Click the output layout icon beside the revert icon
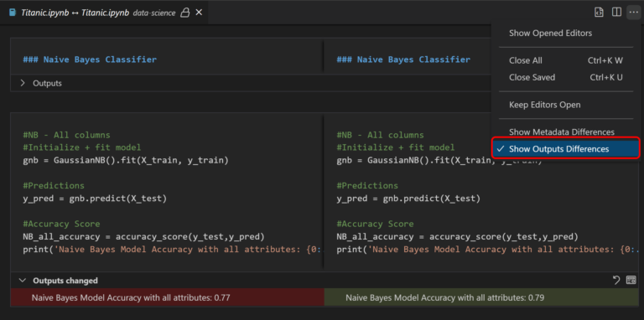Viewport: 644px width, 320px height. coord(631,280)
